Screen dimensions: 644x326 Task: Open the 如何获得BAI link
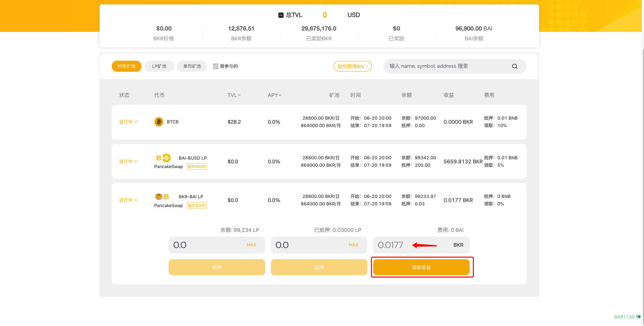click(x=352, y=66)
